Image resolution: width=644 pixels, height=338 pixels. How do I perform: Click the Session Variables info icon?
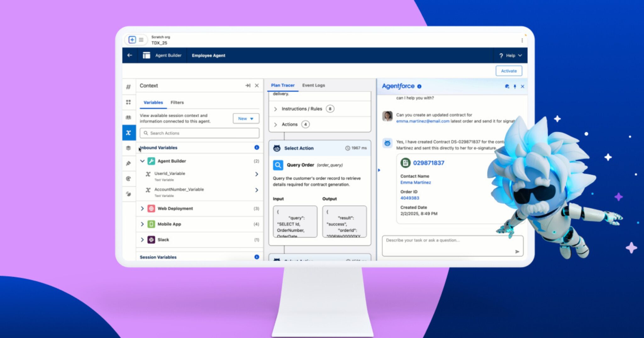[257, 257]
